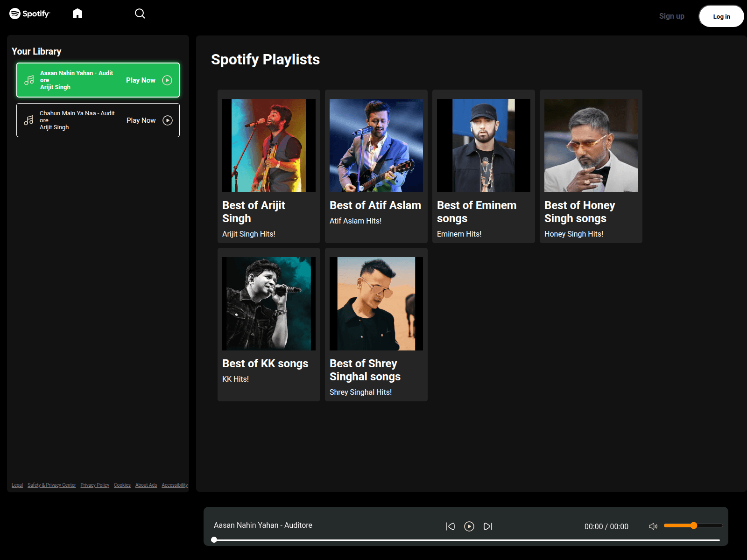Click the Best of Arijit Singh title
This screenshot has width=747, height=560.
254,212
